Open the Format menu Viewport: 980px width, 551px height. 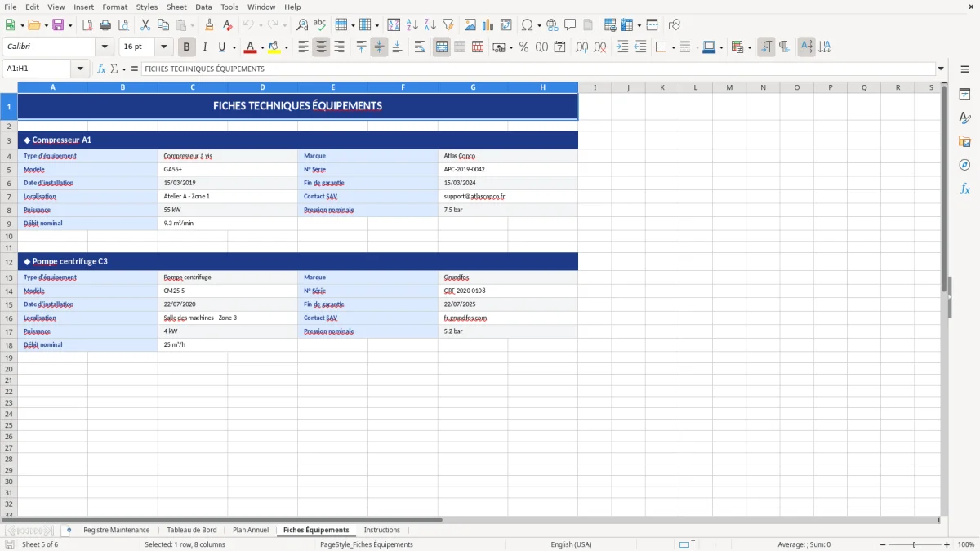tap(114, 7)
